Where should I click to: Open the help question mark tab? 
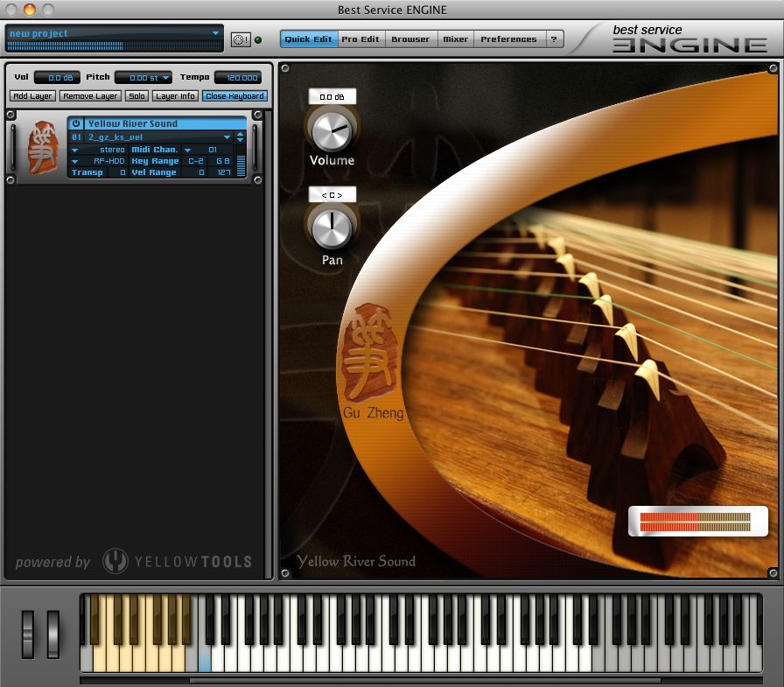click(554, 39)
